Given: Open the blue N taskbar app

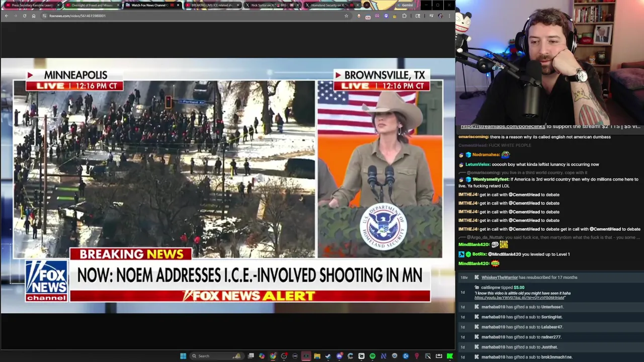Looking at the screenshot, I should (x=383, y=356).
